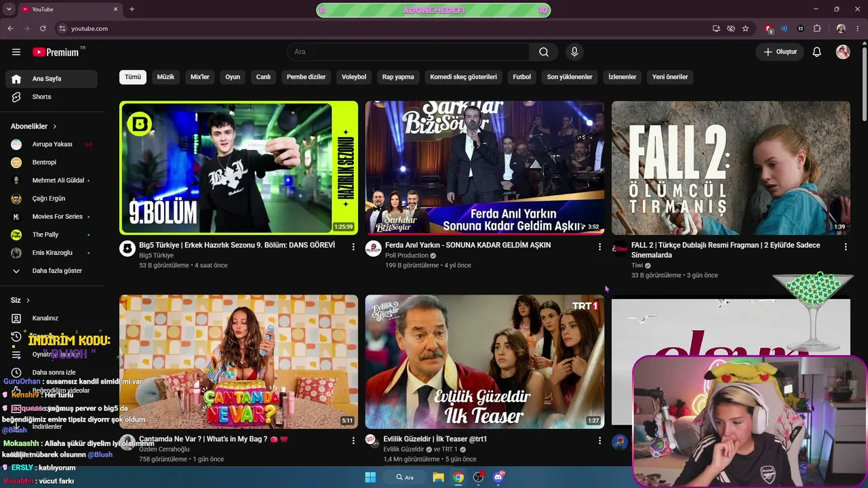Open the YouTube guide hamburger menu

(x=16, y=52)
